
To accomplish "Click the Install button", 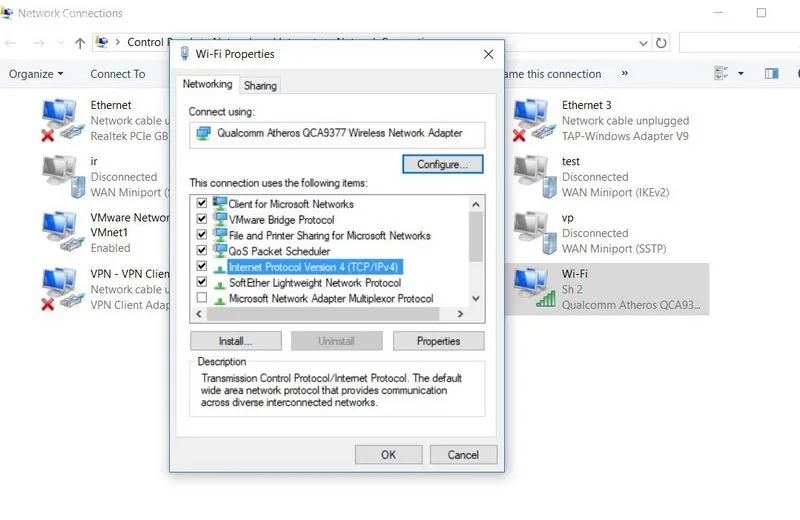I will [235, 341].
